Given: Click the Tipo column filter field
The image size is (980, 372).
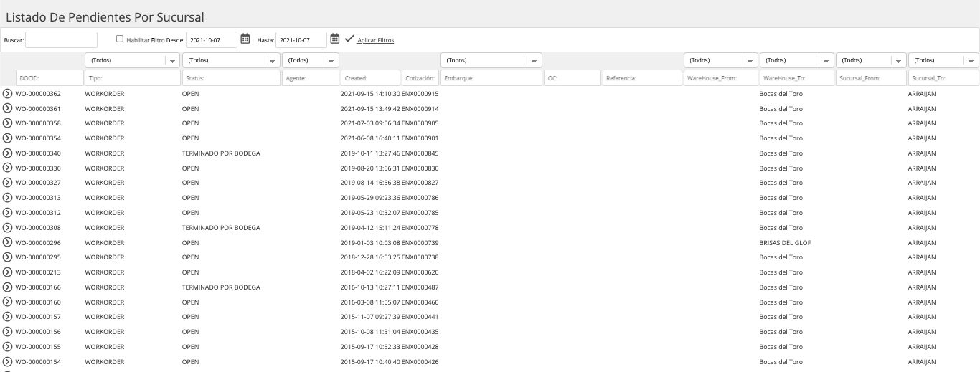Looking at the screenshot, I should [x=132, y=78].
